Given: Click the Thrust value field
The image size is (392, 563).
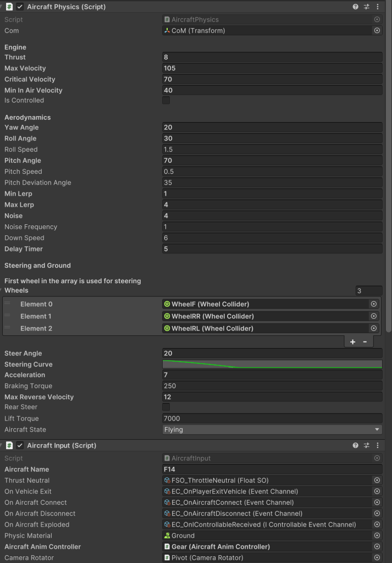Looking at the screenshot, I should (272, 57).
